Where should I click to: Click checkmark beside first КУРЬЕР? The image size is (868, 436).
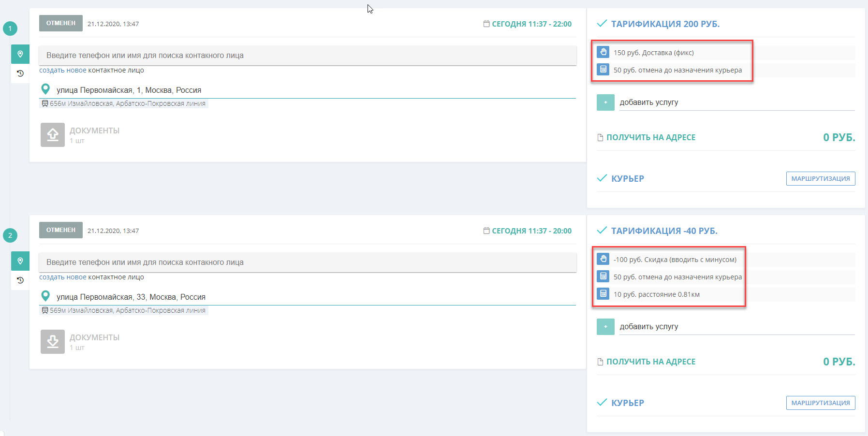602,178
